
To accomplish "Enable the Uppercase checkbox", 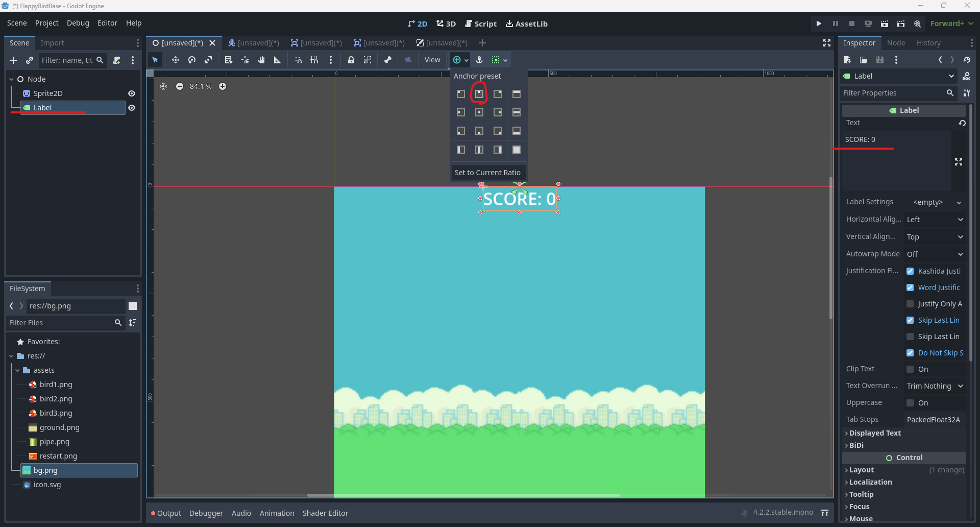I will click(910, 403).
